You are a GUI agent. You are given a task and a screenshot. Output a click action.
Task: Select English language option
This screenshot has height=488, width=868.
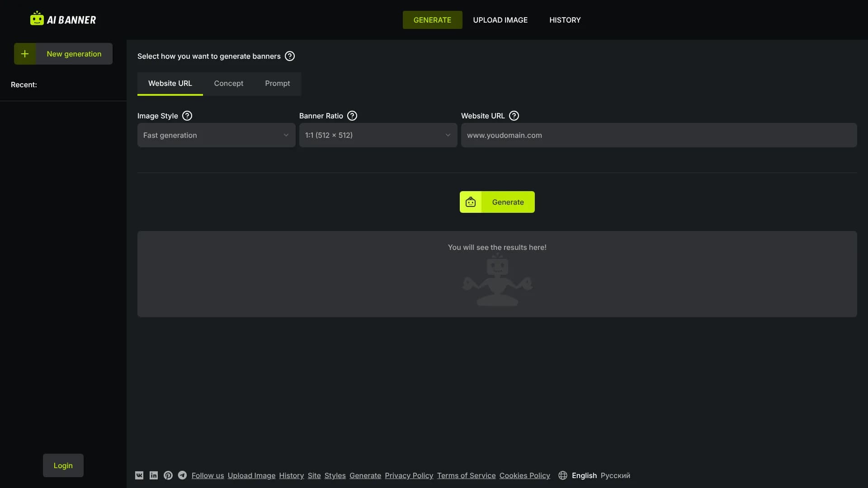(584, 475)
